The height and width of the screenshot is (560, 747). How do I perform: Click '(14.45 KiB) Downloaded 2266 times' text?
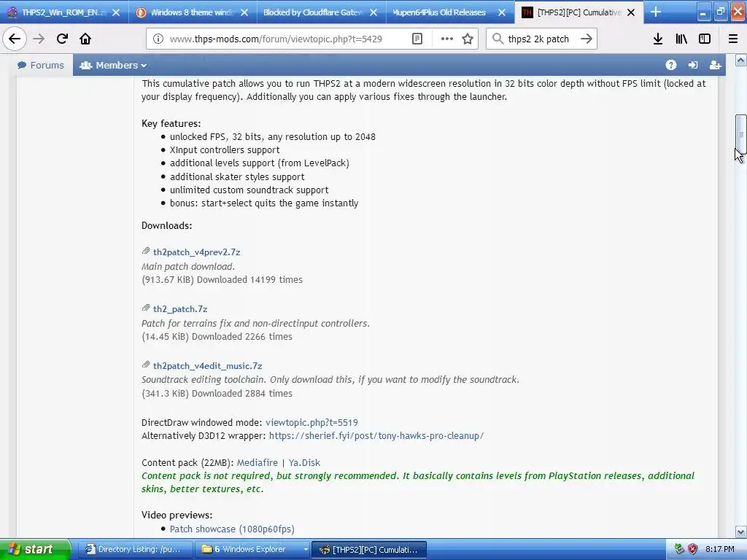coord(217,337)
